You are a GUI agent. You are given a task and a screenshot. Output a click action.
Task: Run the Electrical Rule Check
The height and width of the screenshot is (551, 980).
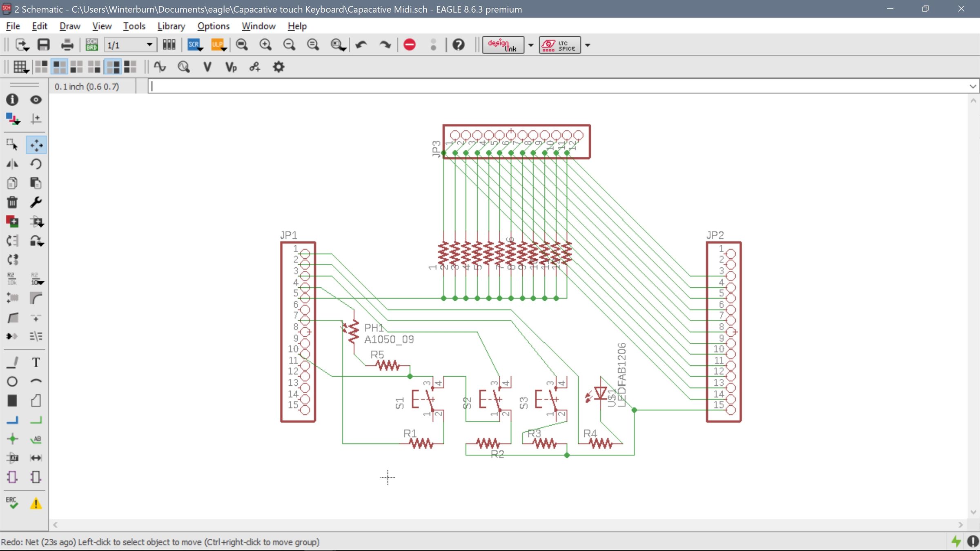[x=12, y=503]
